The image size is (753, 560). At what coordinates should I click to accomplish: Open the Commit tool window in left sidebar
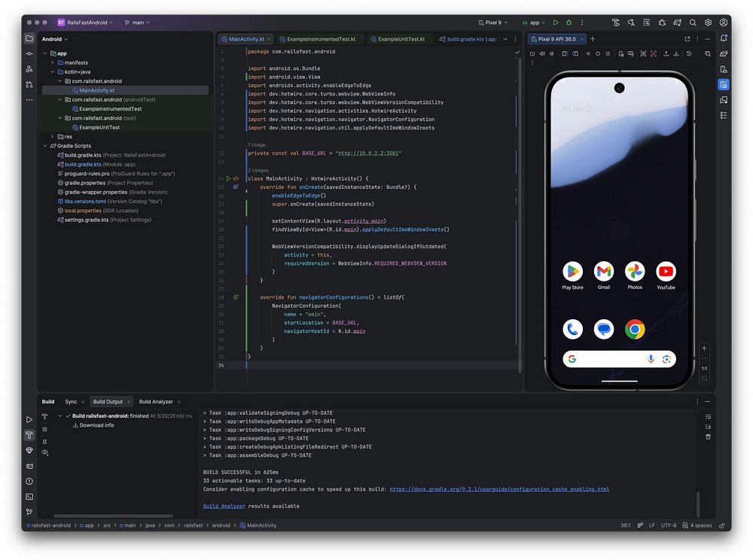29,53
